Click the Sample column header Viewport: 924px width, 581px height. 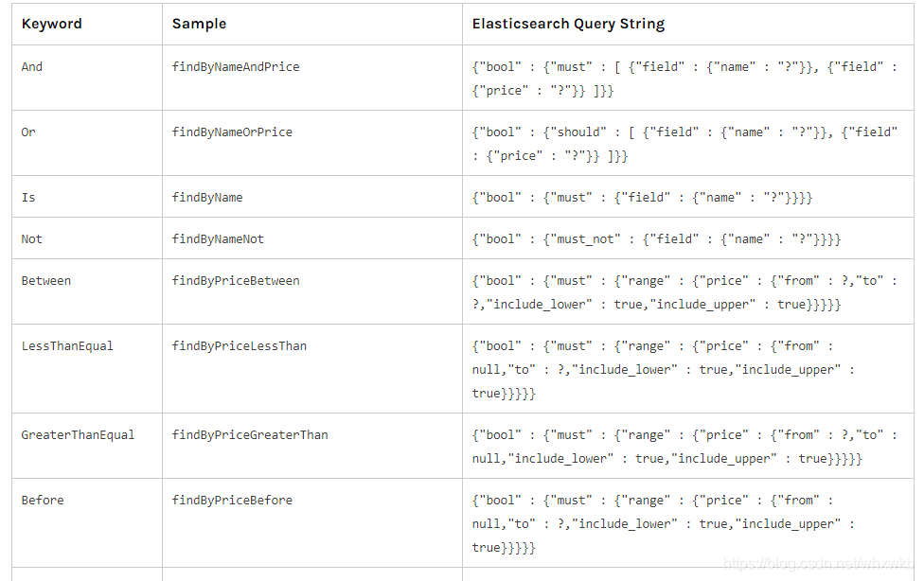[199, 24]
